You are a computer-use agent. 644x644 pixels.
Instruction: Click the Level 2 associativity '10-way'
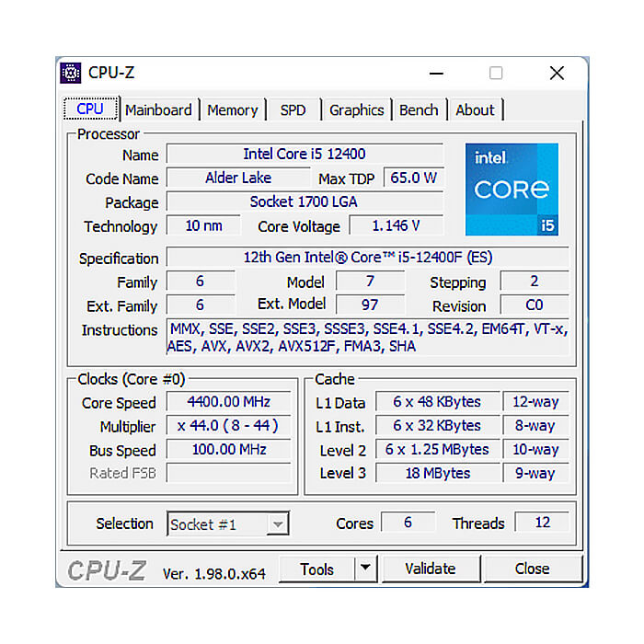535,449
